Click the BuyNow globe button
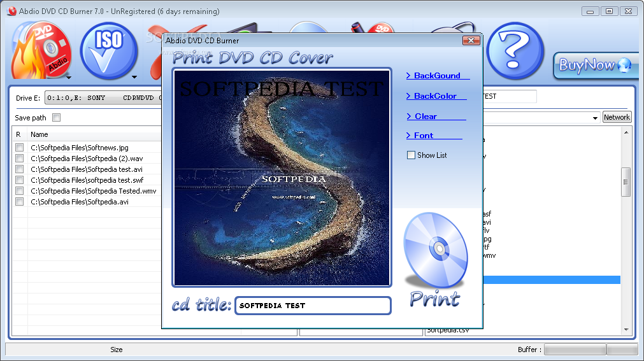 pyautogui.click(x=596, y=66)
